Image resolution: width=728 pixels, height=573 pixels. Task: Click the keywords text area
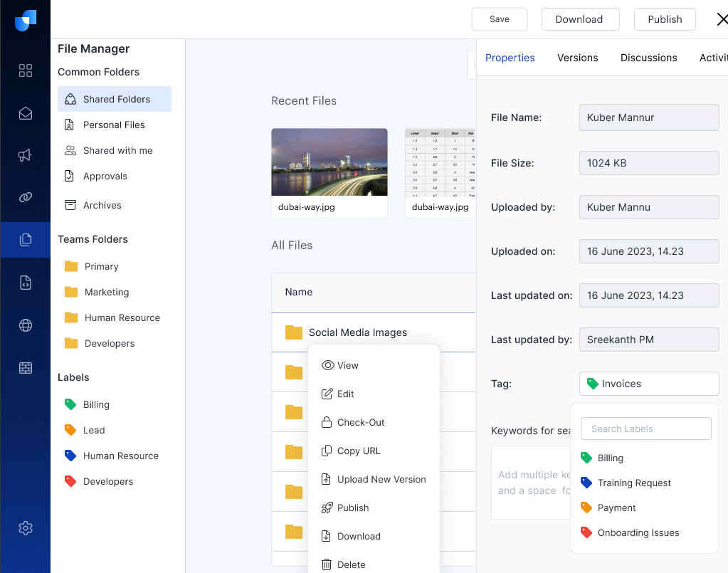531,483
